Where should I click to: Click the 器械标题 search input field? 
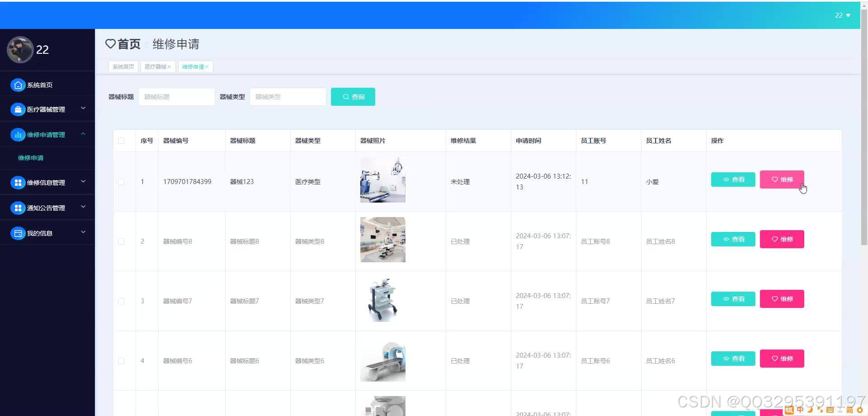pos(176,96)
